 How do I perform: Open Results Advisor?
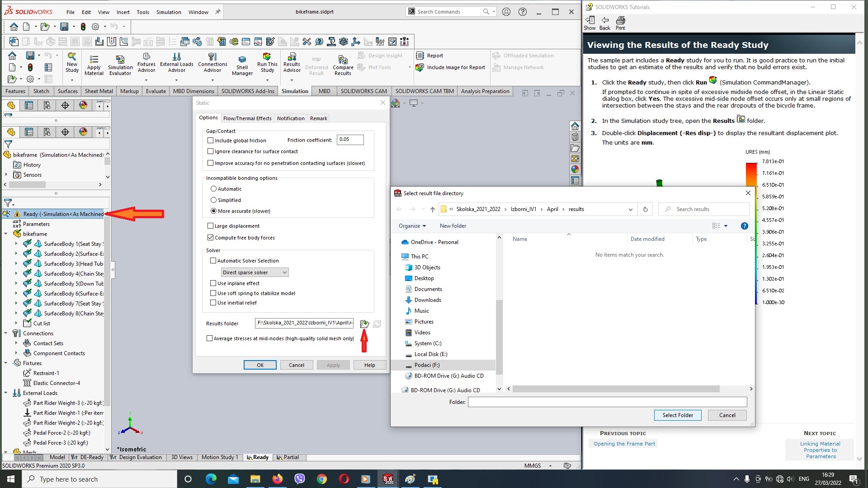coord(292,63)
